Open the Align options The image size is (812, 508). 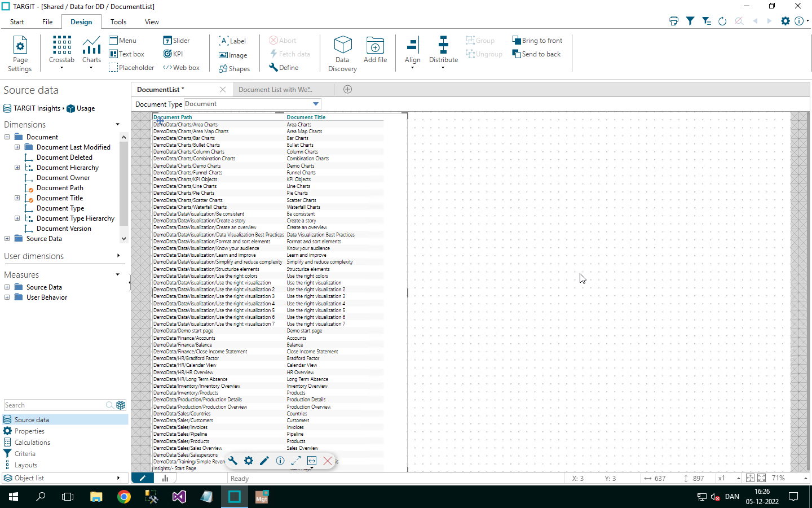(413, 53)
